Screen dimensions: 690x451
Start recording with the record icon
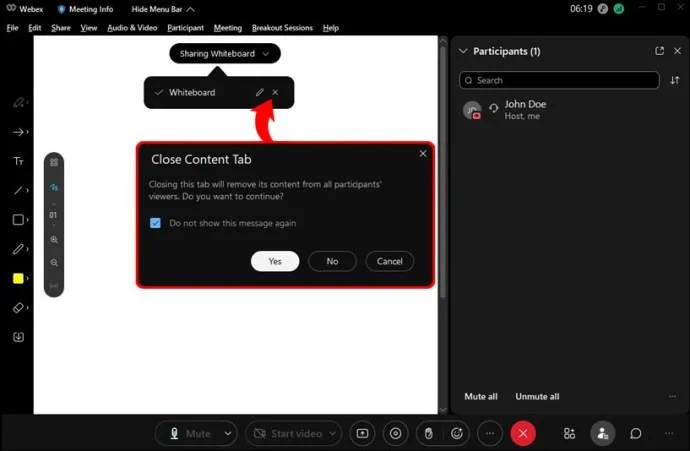396,433
